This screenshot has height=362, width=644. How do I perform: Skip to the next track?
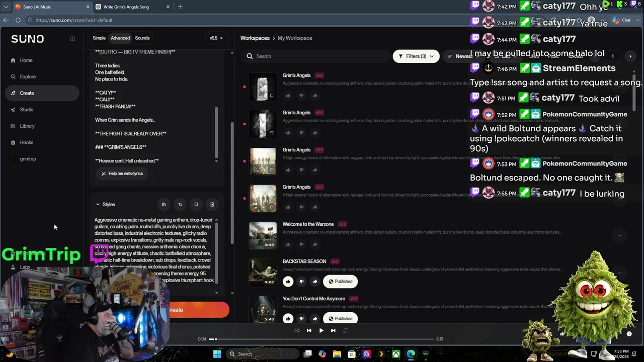tap(333, 330)
